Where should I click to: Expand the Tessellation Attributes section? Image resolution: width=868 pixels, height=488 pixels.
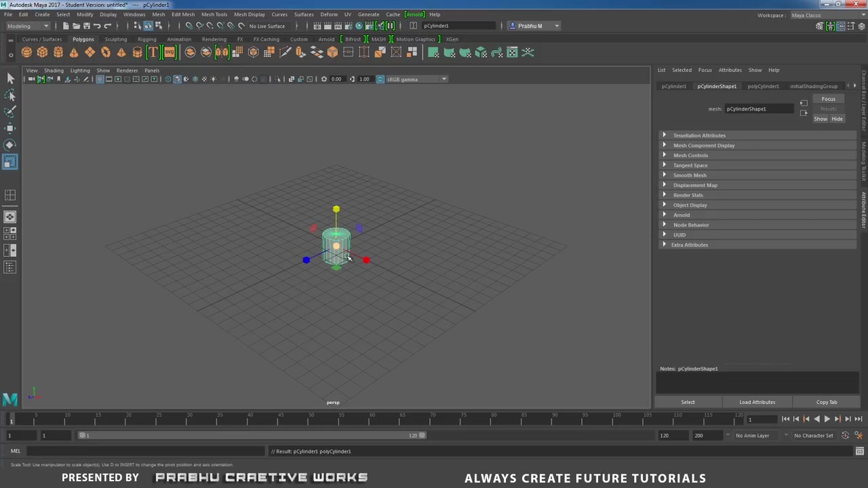699,135
